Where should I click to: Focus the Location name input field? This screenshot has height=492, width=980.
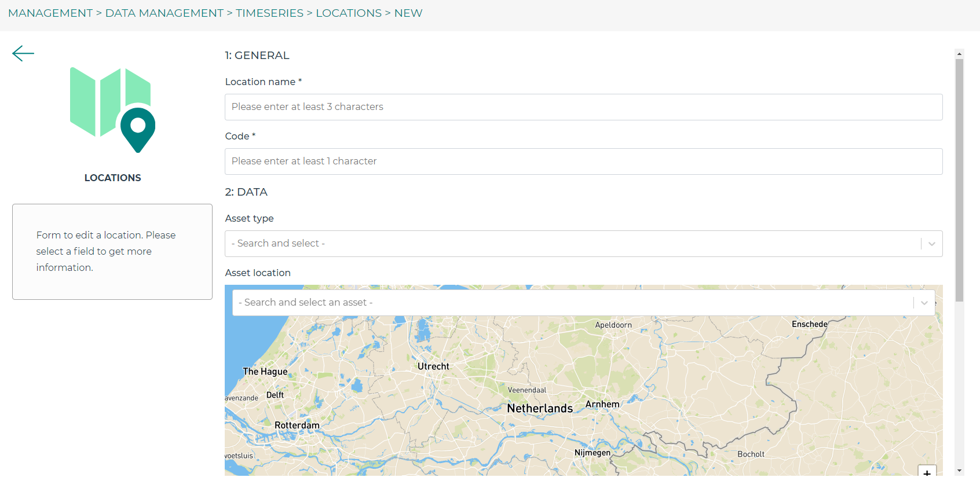(x=583, y=107)
